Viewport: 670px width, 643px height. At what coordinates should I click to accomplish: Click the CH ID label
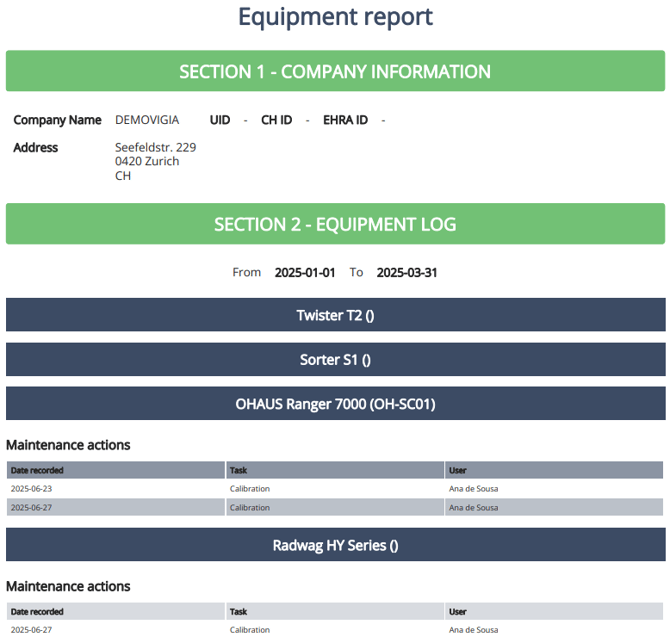276,120
